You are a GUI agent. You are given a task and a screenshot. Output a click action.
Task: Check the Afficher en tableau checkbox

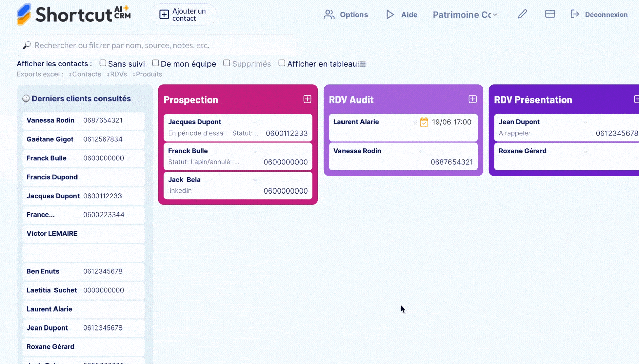pos(282,63)
